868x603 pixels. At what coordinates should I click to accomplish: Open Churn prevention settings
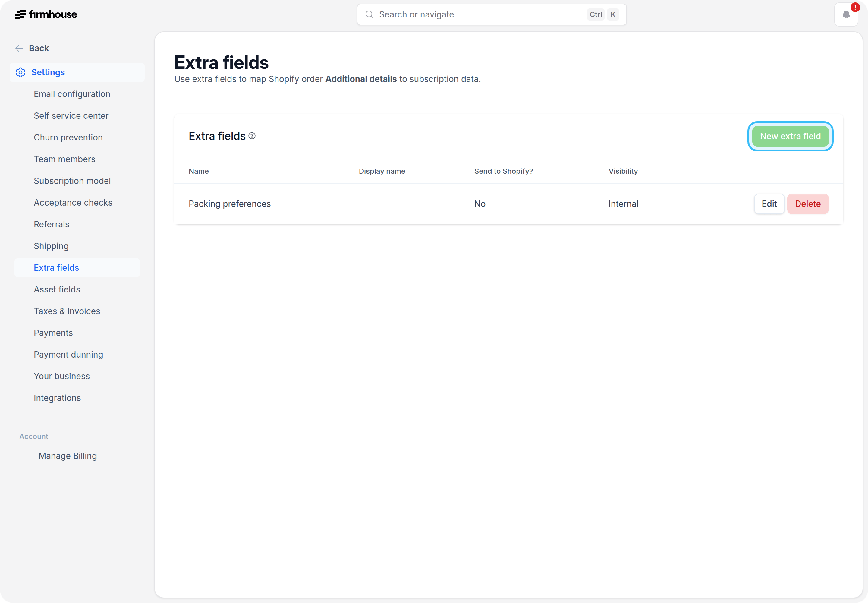(x=68, y=137)
